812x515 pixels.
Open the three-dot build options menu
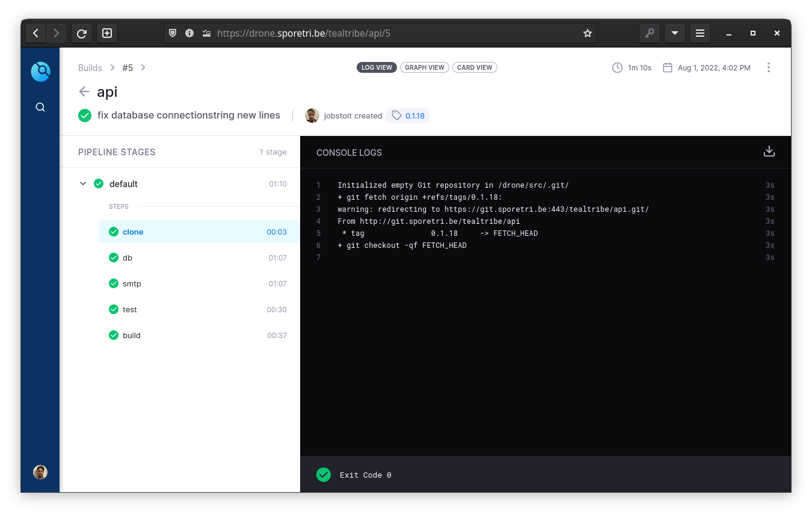[768, 67]
